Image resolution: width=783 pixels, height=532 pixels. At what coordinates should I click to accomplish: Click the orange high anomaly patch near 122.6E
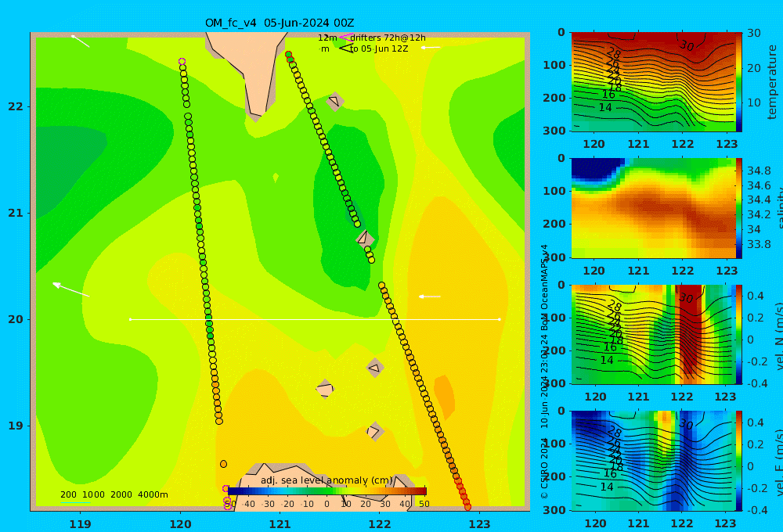pos(445,397)
